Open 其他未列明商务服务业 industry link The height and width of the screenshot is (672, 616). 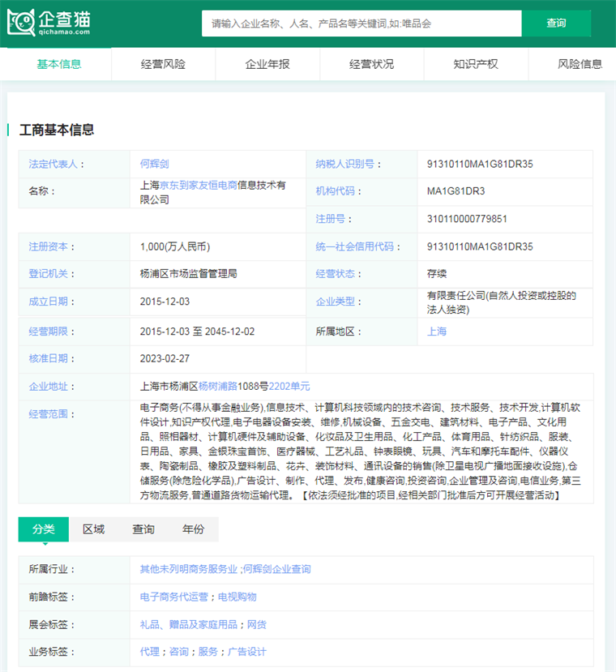[189, 570]
